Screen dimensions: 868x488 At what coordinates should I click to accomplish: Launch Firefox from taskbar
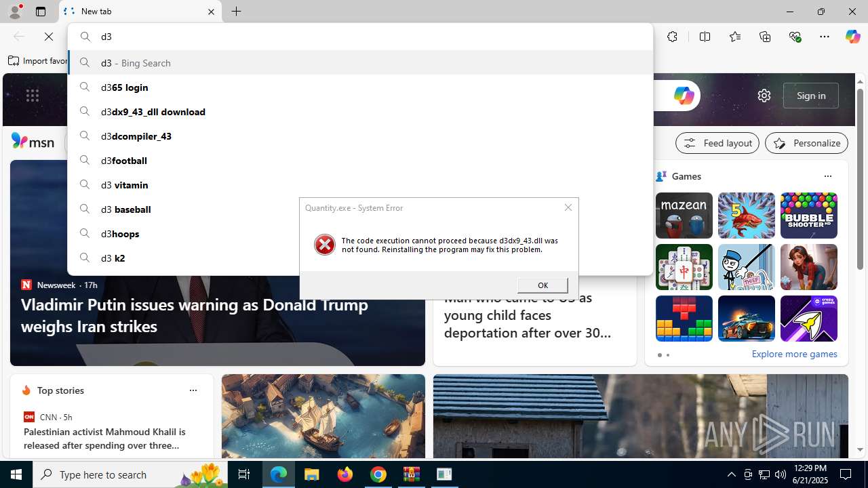tap(344, 474)
